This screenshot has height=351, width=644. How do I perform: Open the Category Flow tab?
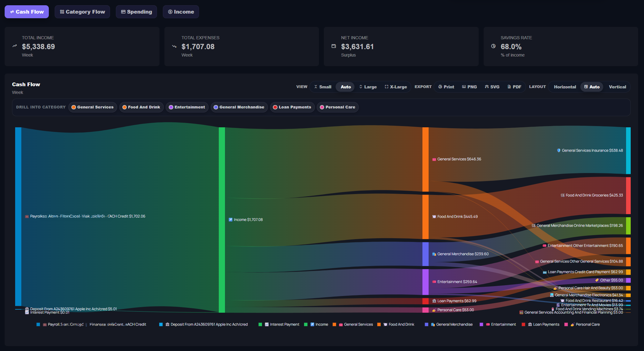[x=82, y=12]
